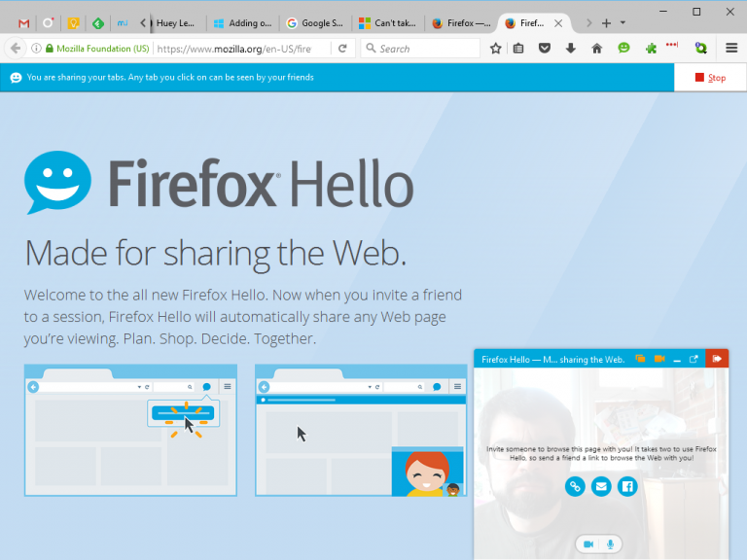Share the Hello invite on Facebook
Screen dimensions: 747x560
[627, 486]
